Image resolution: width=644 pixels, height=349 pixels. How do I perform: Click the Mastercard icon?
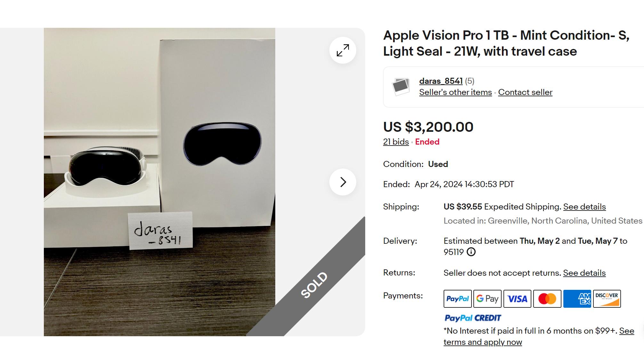(x=547, y=299)
